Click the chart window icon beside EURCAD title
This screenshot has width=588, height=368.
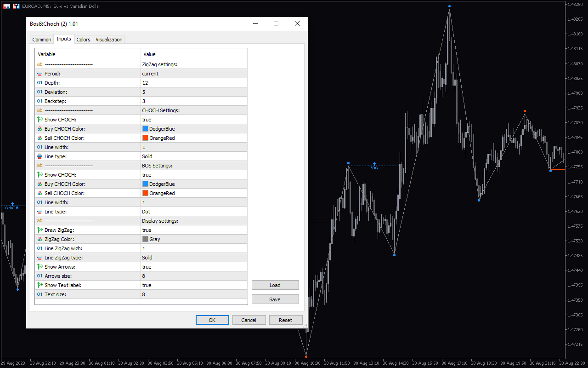16,6
